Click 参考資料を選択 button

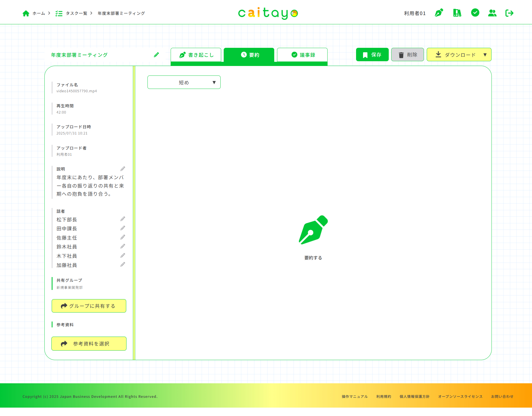(x=89, y=344)
